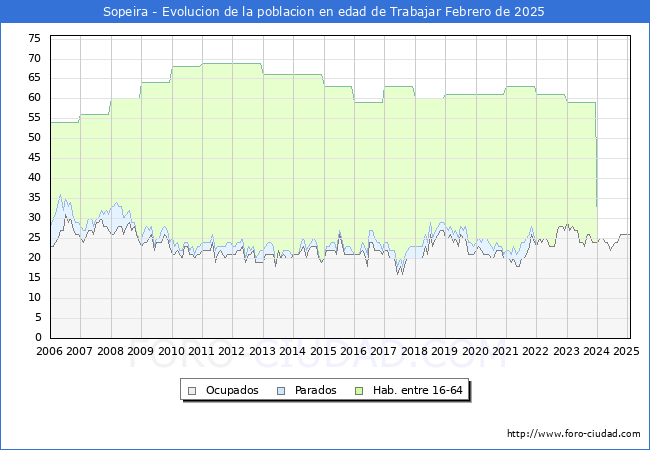Screen dimensions: 650x450
Task: Click the 2006 x-axis label
Action: point(49,351)
